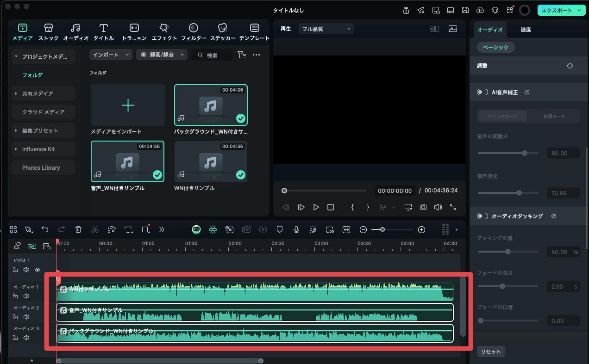Click the scissors split tool icon
Viewport: 589px width, 364px height.
95,229
